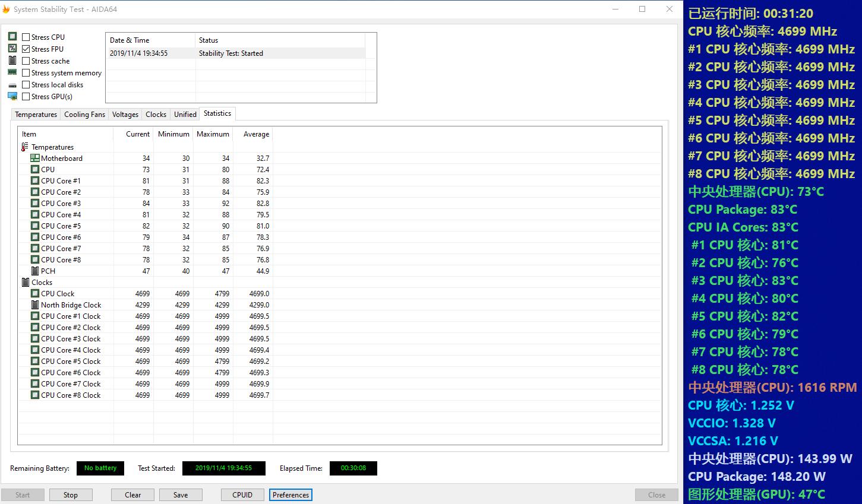Viewport: 862px width, 504px height.
Task: Click the Current column header
Action: pyautogui.click(x=133, y=134)
